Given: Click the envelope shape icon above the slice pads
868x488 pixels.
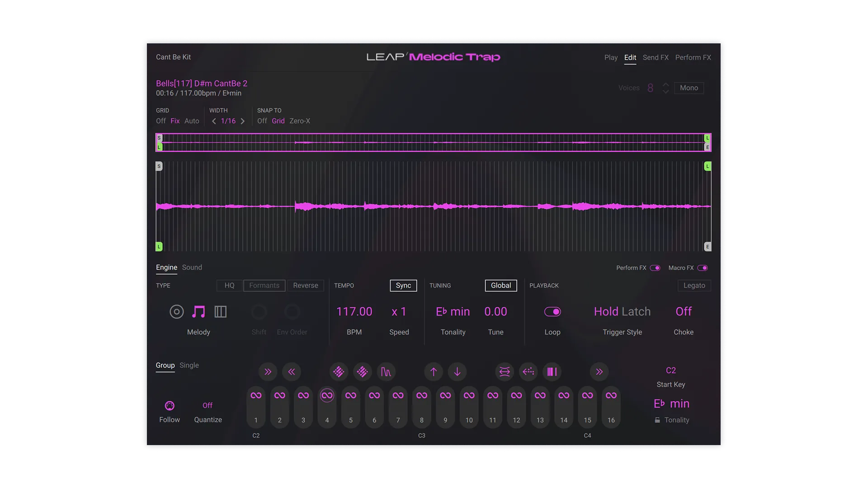Looking at the screenshot, I should [386, 371].
